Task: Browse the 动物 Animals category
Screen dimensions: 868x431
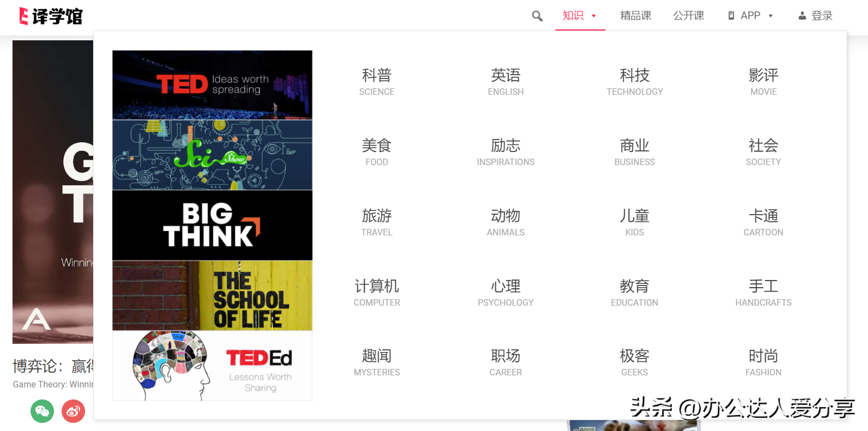Action: click(506, 222)
